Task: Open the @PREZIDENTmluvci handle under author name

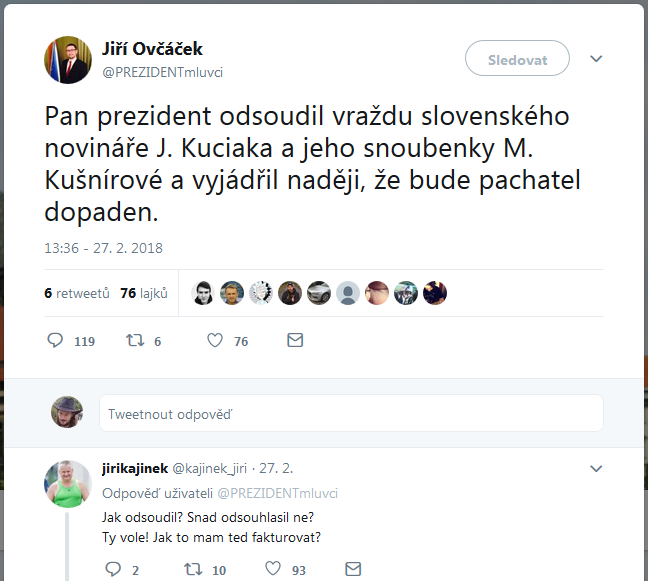Action: pyautogui.click(x=163, y=71)
